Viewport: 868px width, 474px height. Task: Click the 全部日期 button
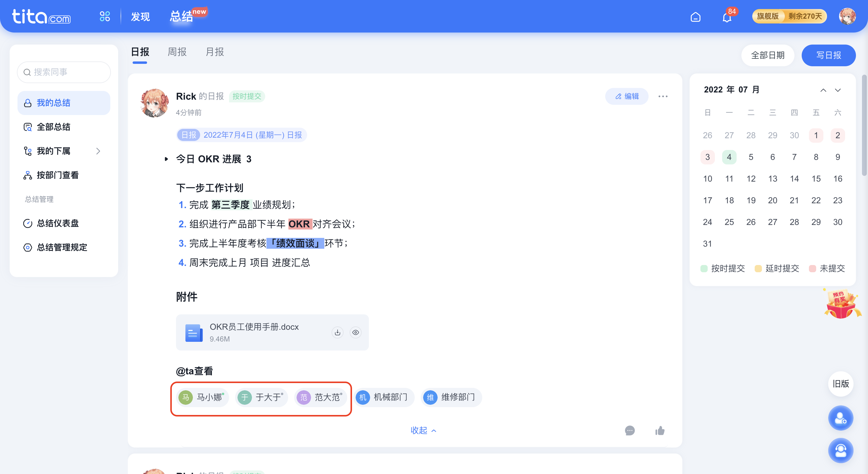coord(768,55)
